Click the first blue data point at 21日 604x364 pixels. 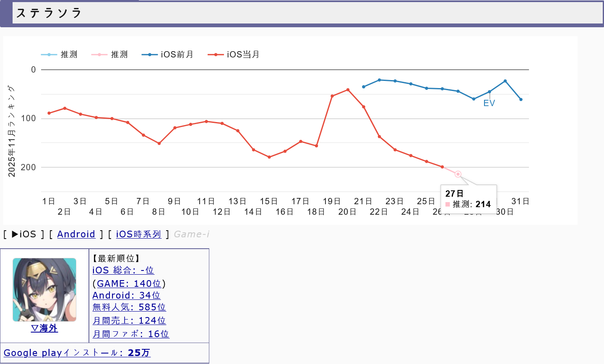pos(364,87)
